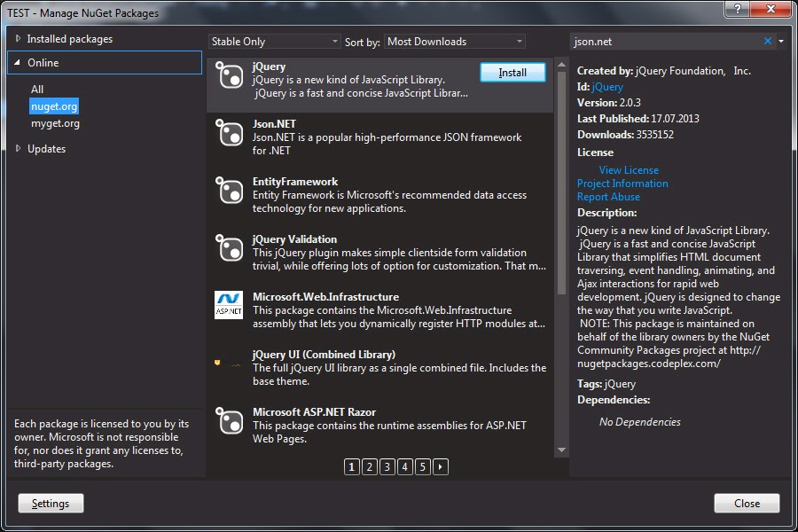This screenshot has height=532, width=798.
Task: Click the Tags: jQuery text
Action: pos(606,384)
